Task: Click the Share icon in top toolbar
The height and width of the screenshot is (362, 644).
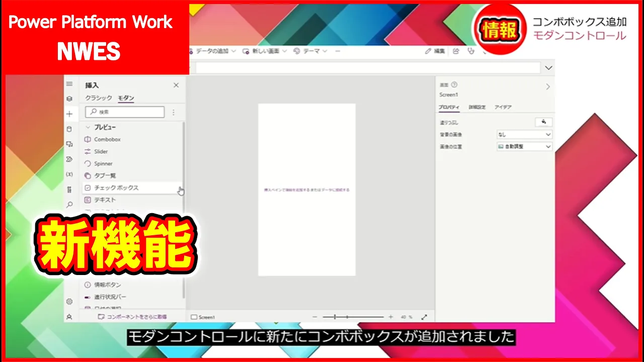Action: coord(456,51)
